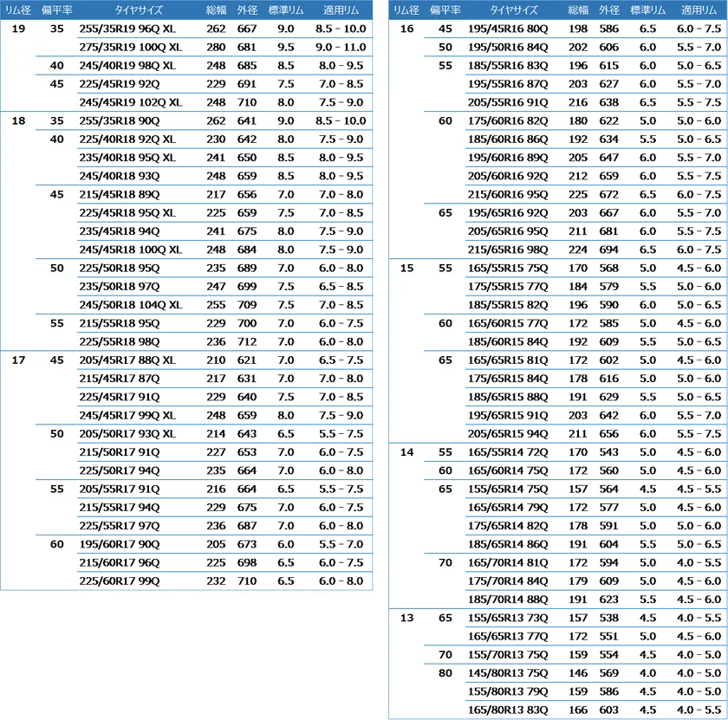728x720 pixels.
Task: Select the rim diameter 19 cell
Action: 18,29
